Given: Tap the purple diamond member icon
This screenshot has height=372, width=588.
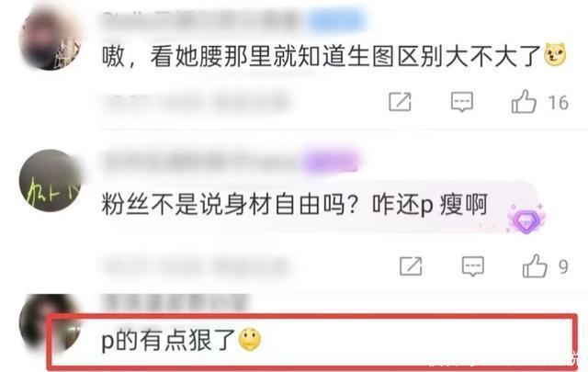Looking at the screenshot, I should [x=526, y=220].
